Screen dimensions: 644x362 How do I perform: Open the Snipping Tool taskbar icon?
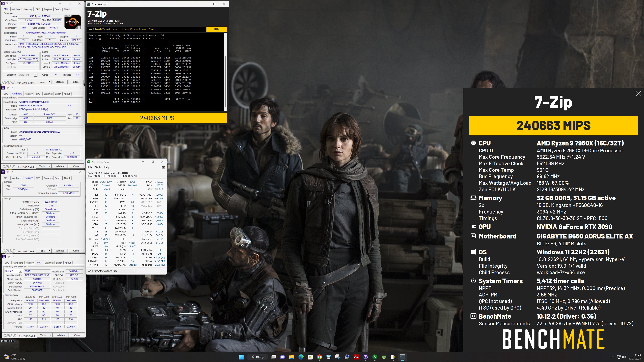click(x=338, y=357)
